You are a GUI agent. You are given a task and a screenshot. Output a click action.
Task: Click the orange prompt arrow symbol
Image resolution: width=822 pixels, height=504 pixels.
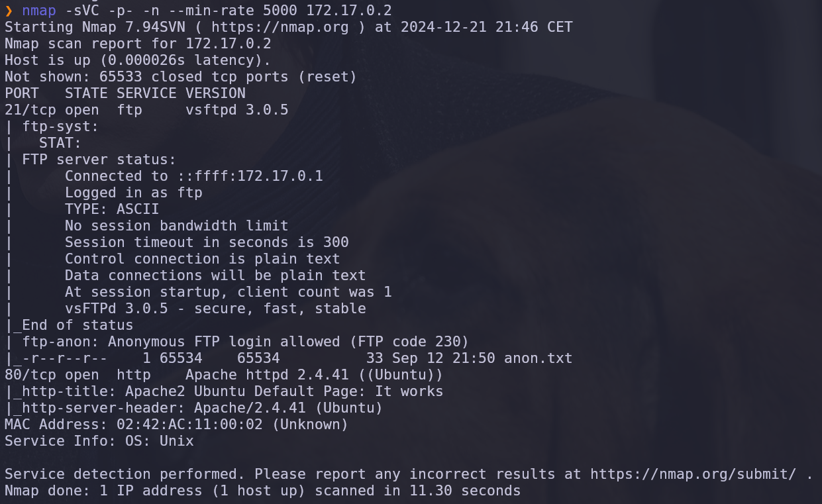pos(9,11)
